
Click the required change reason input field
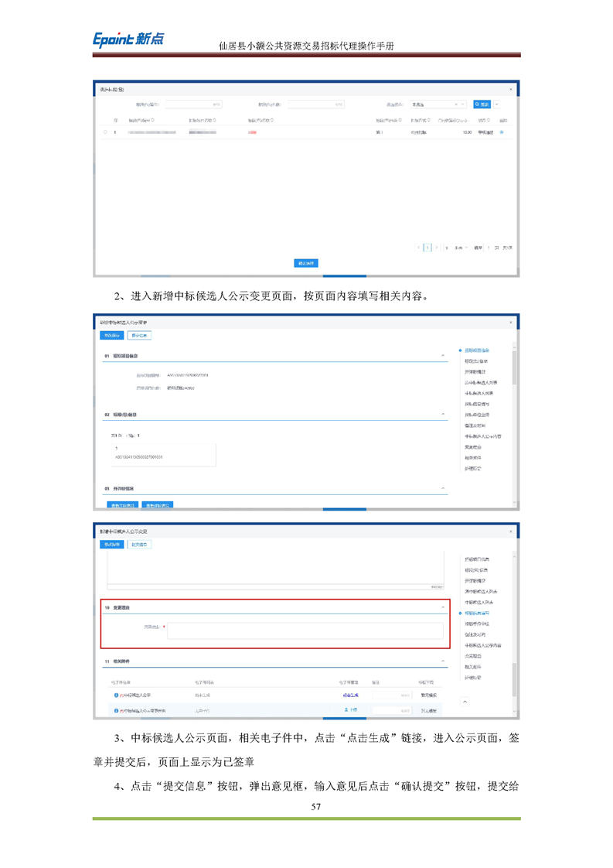click(x=305, y=630)
